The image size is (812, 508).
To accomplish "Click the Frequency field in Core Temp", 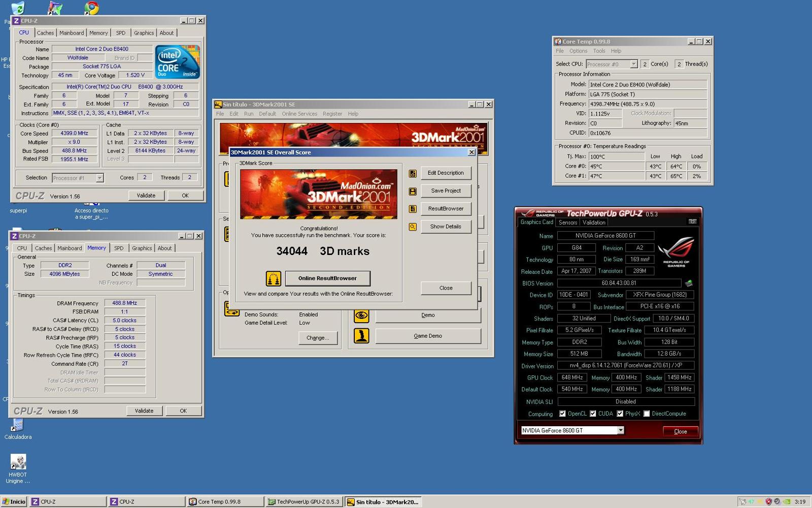I will click(648, 104).
